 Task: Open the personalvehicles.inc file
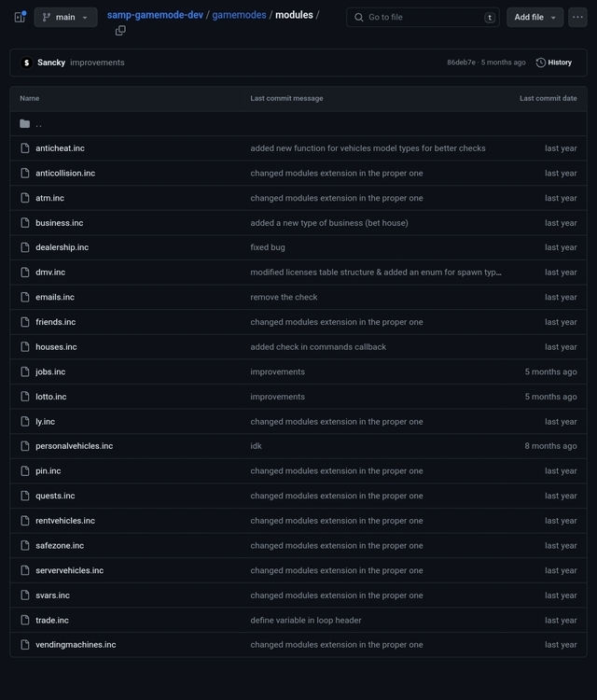(x=74, y=446)
